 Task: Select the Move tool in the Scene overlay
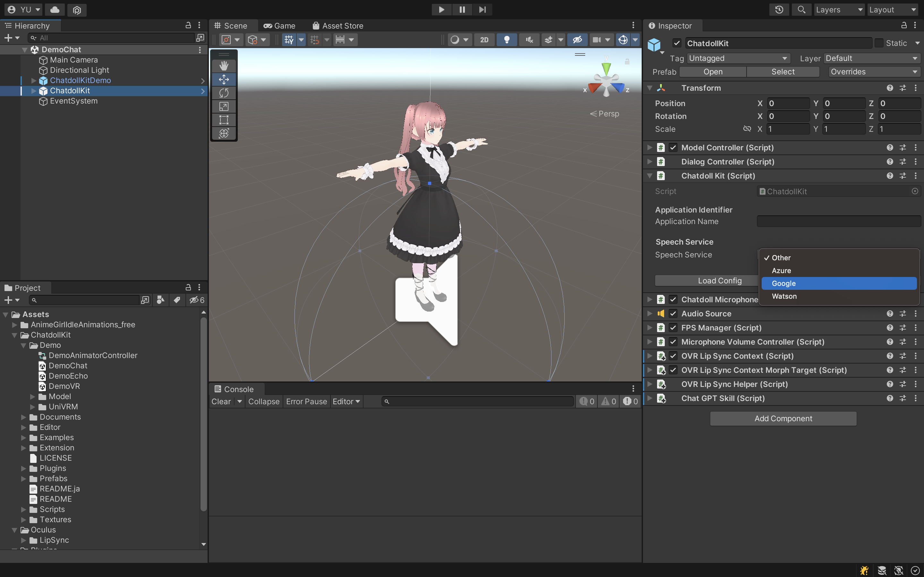point(224,79)
